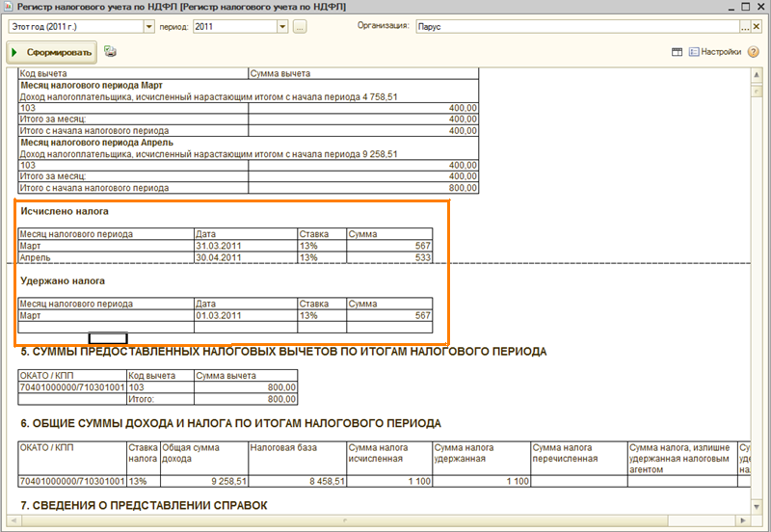Screen dimensions: 771x532
Task: Click the 13% rate in Удержано налога Март row
Action: [322, 316]
